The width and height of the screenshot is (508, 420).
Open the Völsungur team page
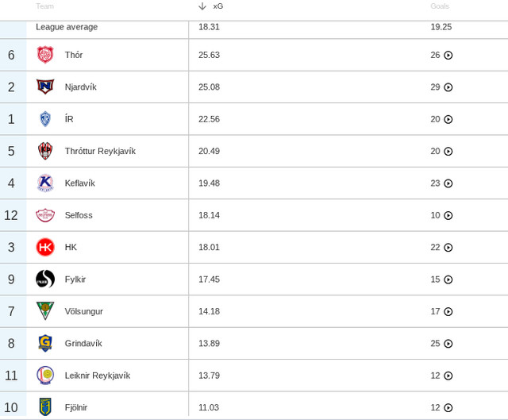(x=83, y=311)
